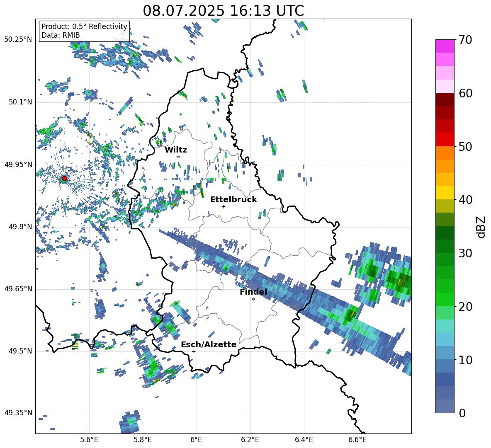Click the 10 value on the colorbar
Screen dimensions: 491x448
pyautogui.click(x=465, y=360)
